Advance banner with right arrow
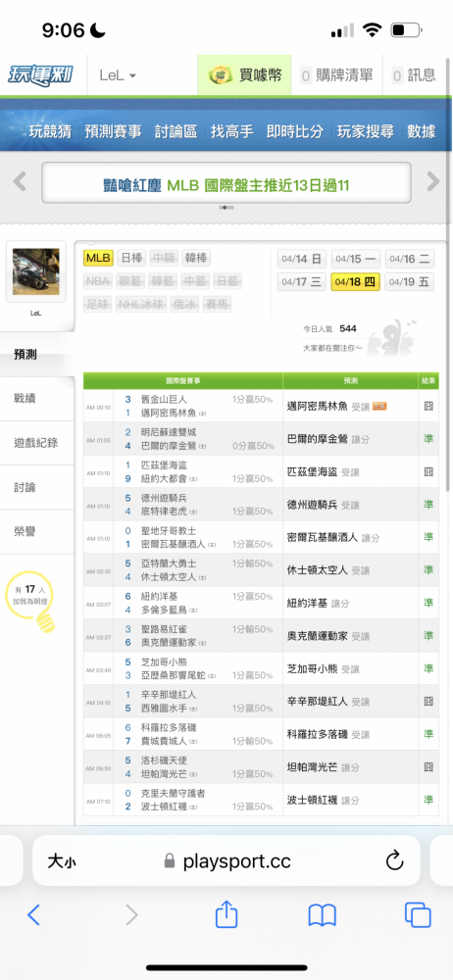This screenshot has height=980, width=453. (x=433, y=182)
